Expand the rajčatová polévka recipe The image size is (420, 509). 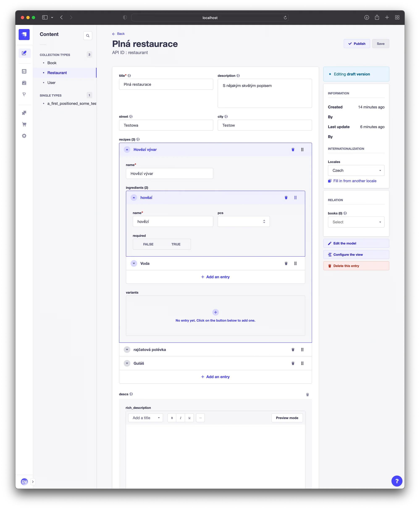pyautogui.click(x=127, y=350)
